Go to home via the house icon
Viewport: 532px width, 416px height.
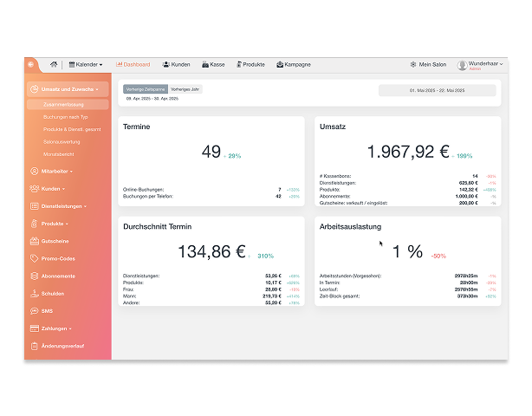click(x=54, y=64)
